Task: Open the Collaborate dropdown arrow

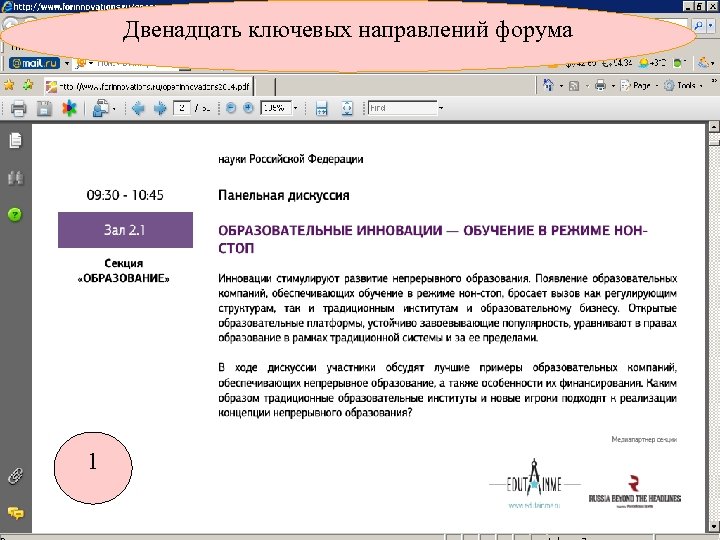Action: tap(114, 109)
